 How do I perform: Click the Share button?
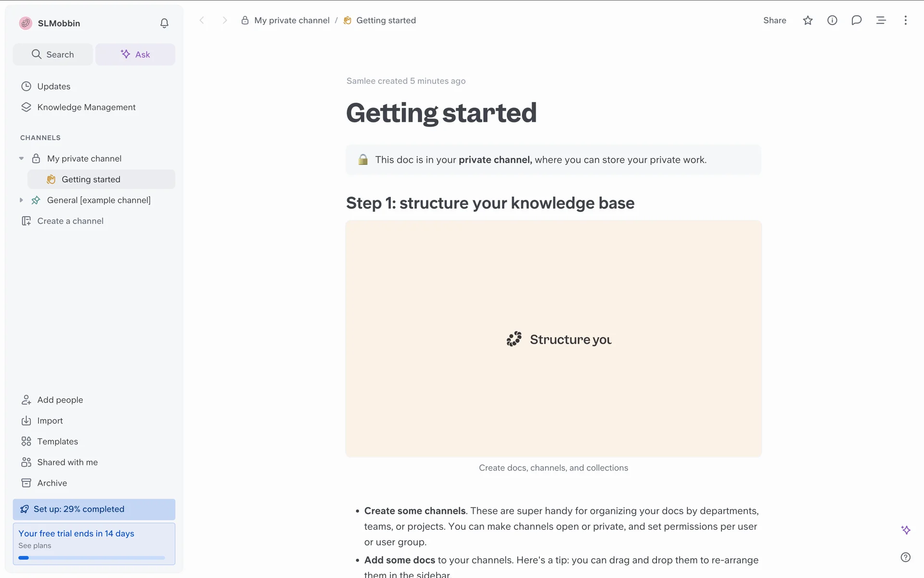click(x=774, y=20)
